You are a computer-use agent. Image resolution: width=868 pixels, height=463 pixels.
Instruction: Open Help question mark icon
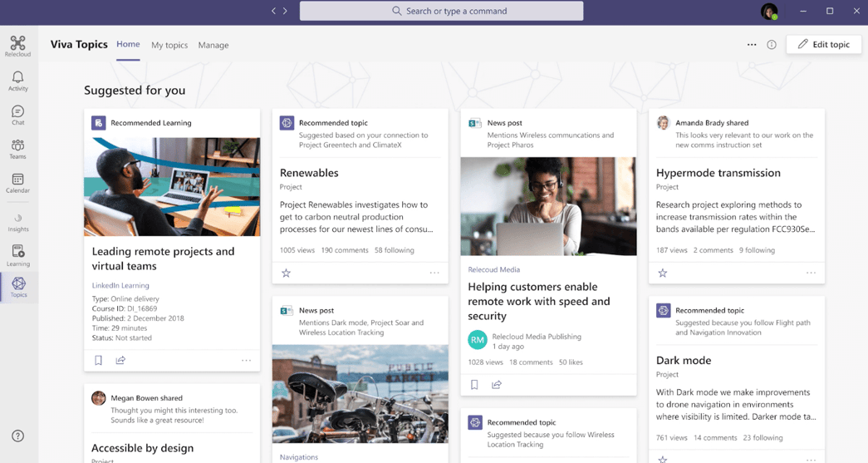coord(17,436)
